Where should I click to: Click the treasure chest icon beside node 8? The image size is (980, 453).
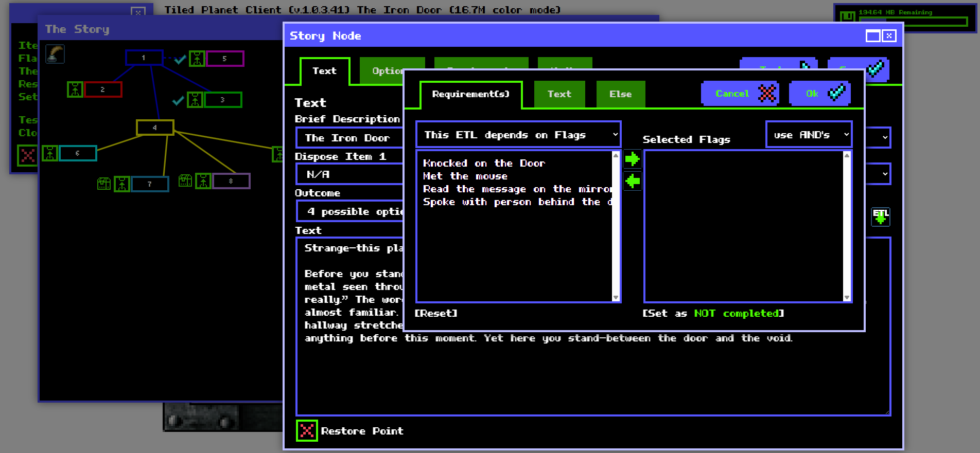tap(185, 180)
